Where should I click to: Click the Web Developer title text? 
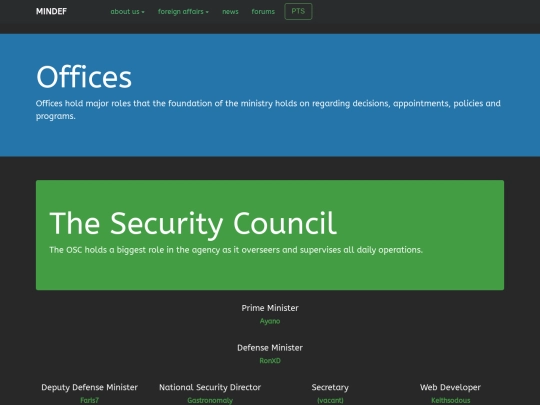(450, 387)
